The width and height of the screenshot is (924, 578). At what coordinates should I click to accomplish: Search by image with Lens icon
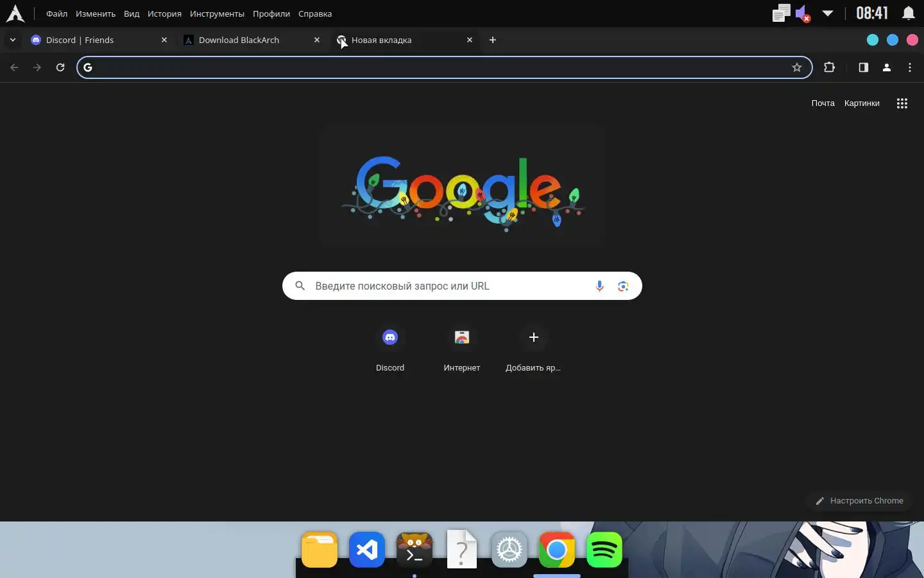(x=623, y=286)
